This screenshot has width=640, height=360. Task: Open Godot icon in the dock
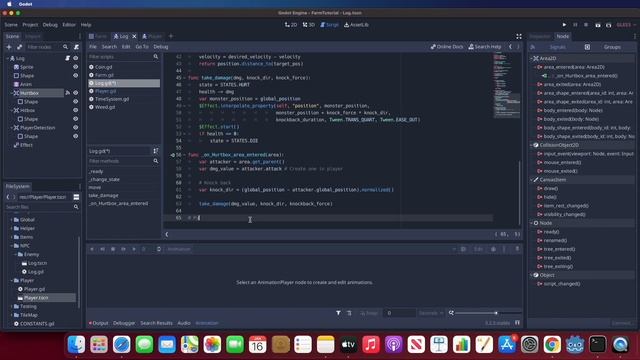click(x=575, y=344)
